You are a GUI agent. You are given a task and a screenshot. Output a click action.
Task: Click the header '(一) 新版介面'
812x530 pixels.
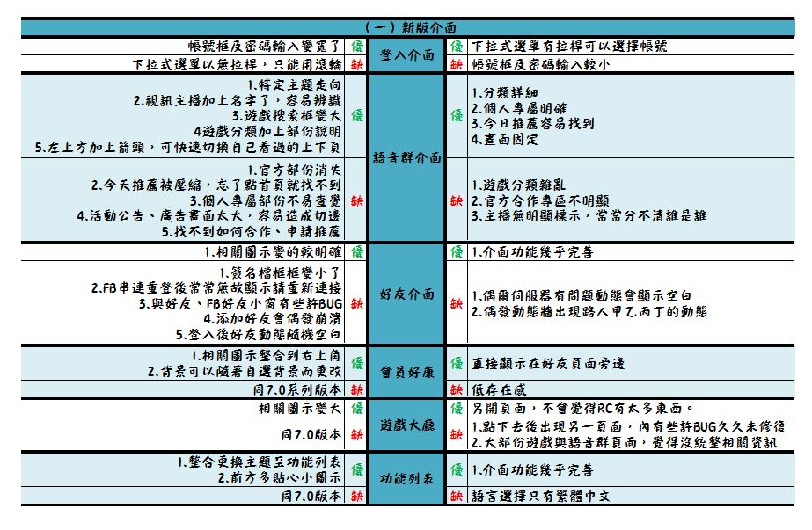pyautogui.click(x=411, y=27)
